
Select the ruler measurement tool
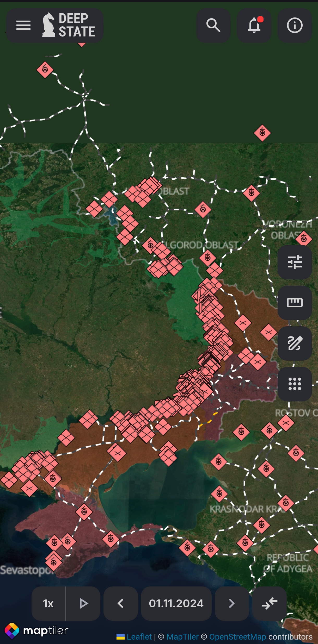click(295, 303)
